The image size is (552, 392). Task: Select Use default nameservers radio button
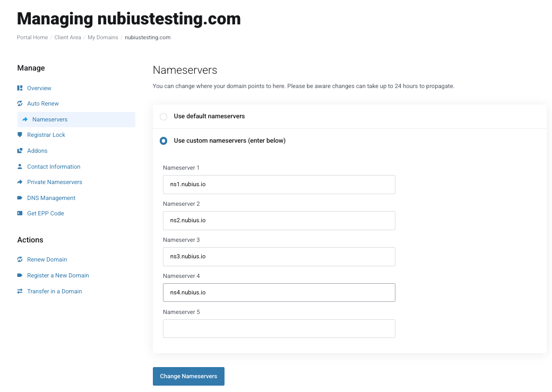(x=163, y=117)
